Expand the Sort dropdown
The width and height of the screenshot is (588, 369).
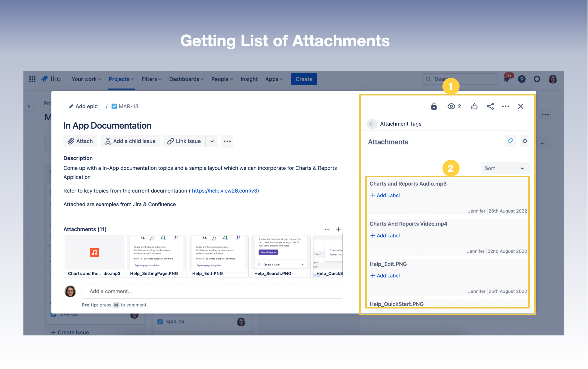505,168
